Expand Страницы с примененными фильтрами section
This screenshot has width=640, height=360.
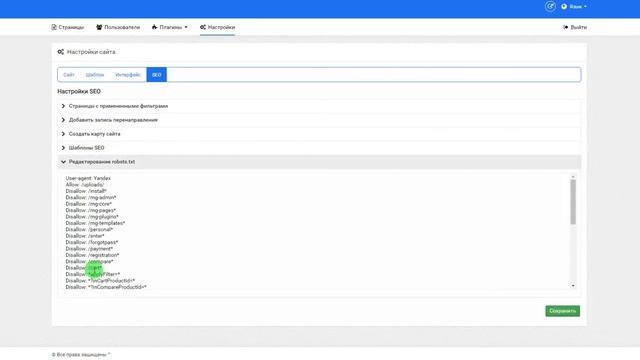click(319, 106)
